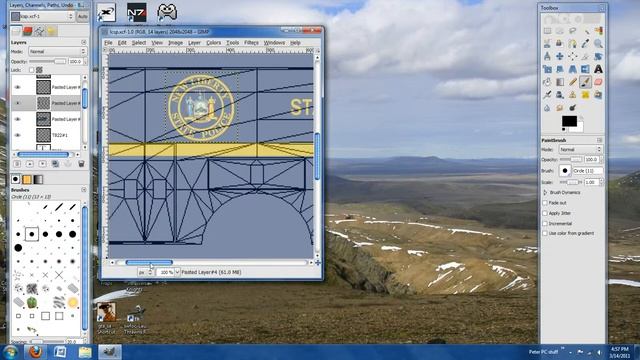
Task: Select the Bucket Fill tool
Action: (547, 82)
